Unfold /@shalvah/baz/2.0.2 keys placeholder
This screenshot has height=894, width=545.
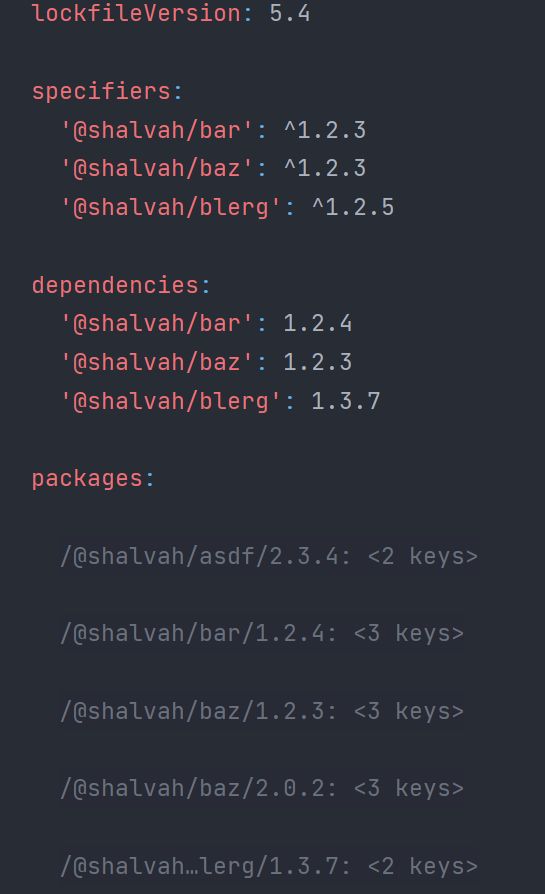click(409, 789)
